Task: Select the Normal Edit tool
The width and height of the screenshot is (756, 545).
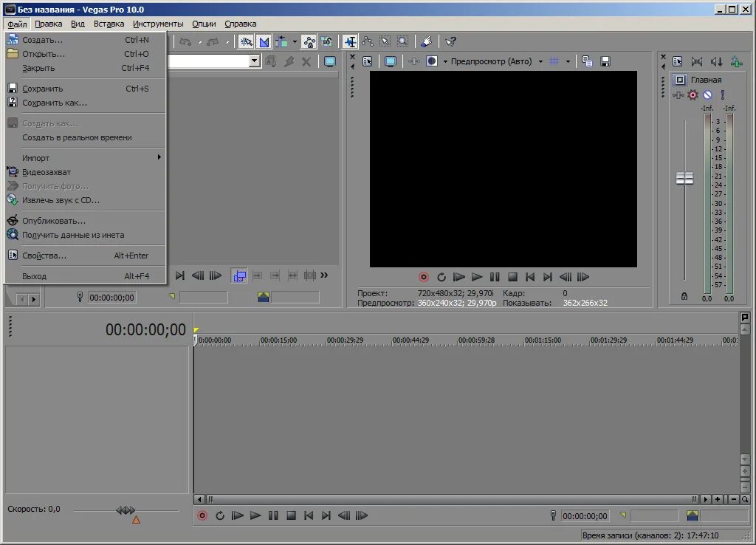Action: 350,42
